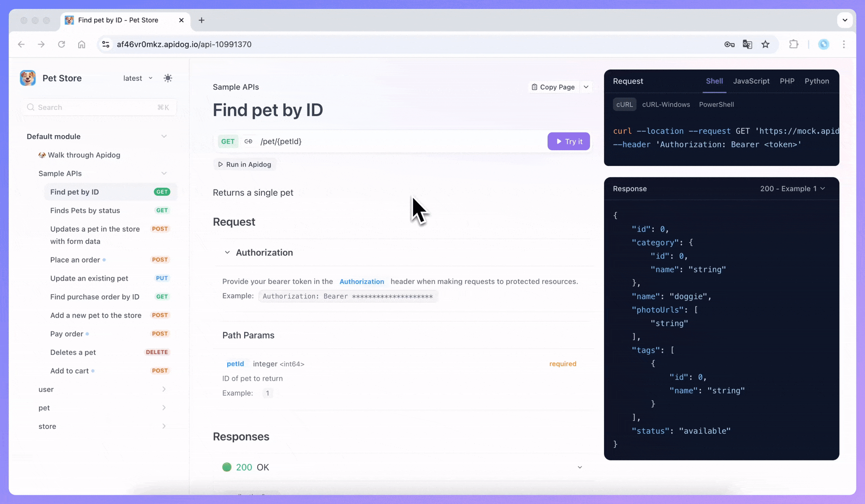Click the translate page icon
Image resolution: width=865 pixels, height=504 pixels.
[747, 44]
